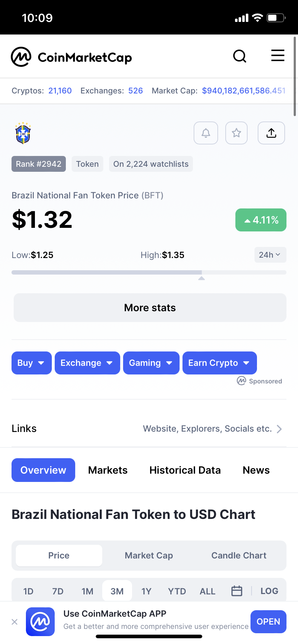298x644 pixels.
Task: Tap the share upload icon
Action: coord(271,133)
